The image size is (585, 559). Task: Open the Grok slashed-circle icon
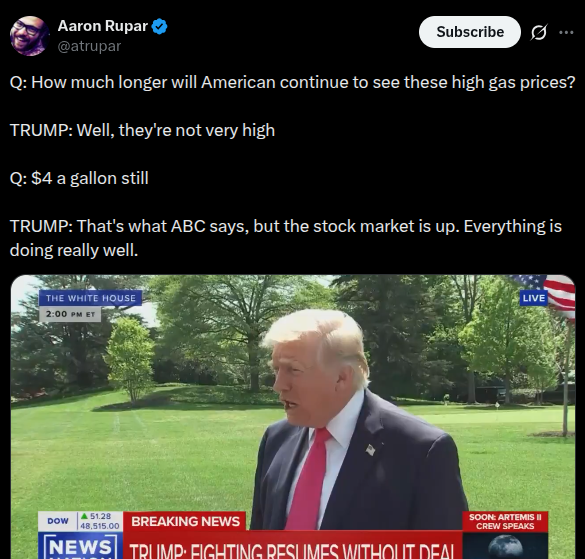pos(539,32)
